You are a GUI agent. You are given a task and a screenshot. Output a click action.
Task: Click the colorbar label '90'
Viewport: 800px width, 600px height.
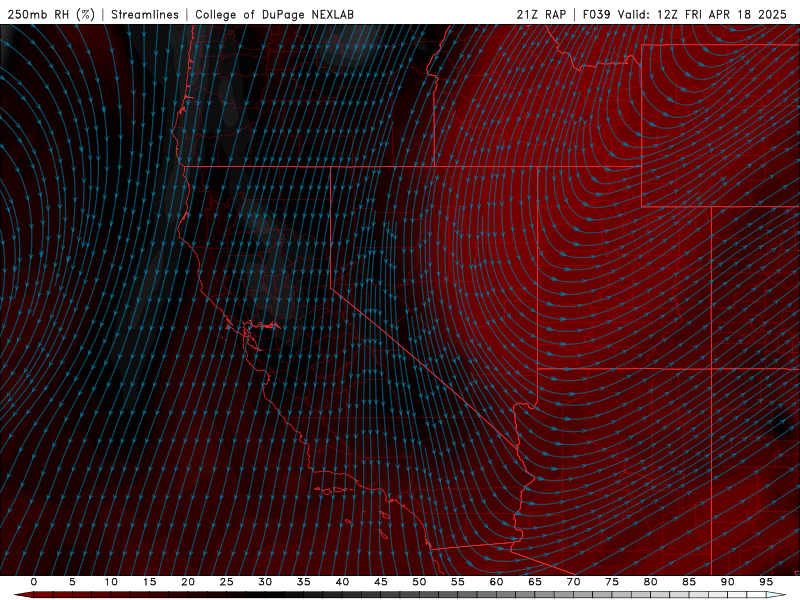point(727,582)
